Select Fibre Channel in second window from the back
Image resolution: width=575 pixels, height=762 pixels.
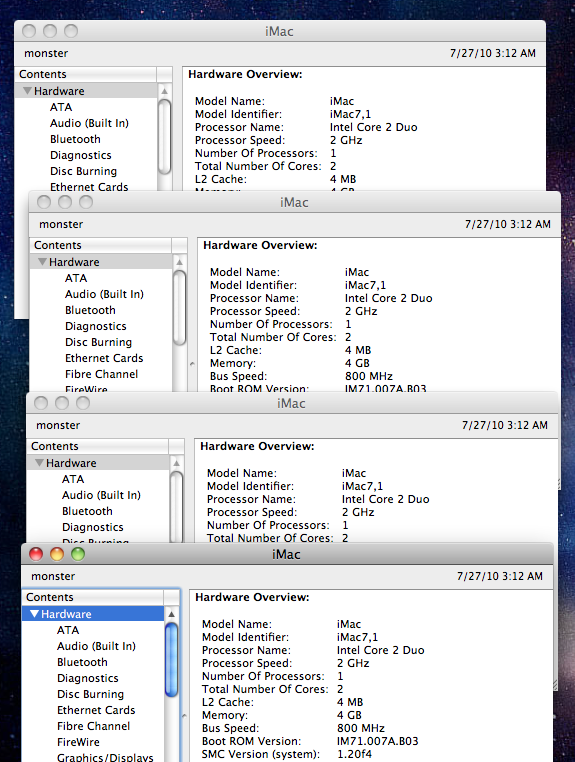101,374
